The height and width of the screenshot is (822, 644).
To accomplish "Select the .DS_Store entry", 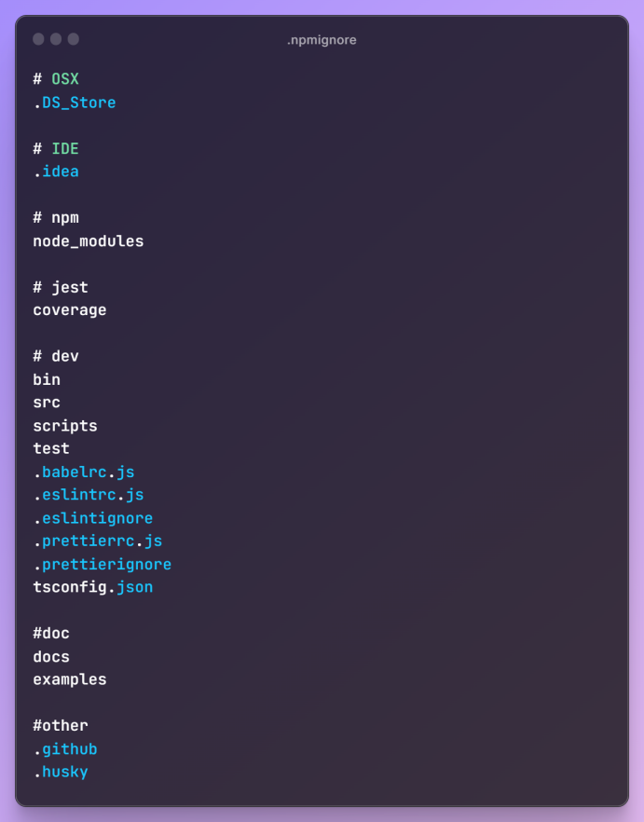I will (x=75, y=103).
